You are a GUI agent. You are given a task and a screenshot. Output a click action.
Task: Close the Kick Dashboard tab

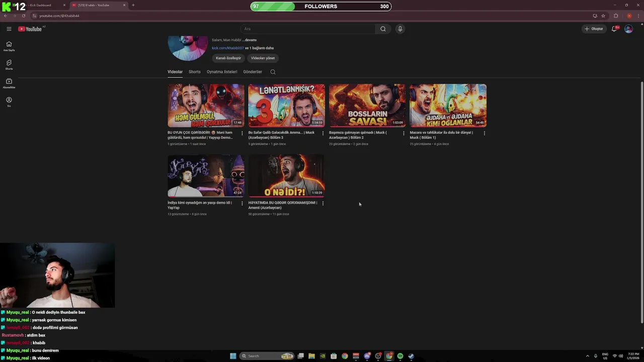tap(64, 5)
